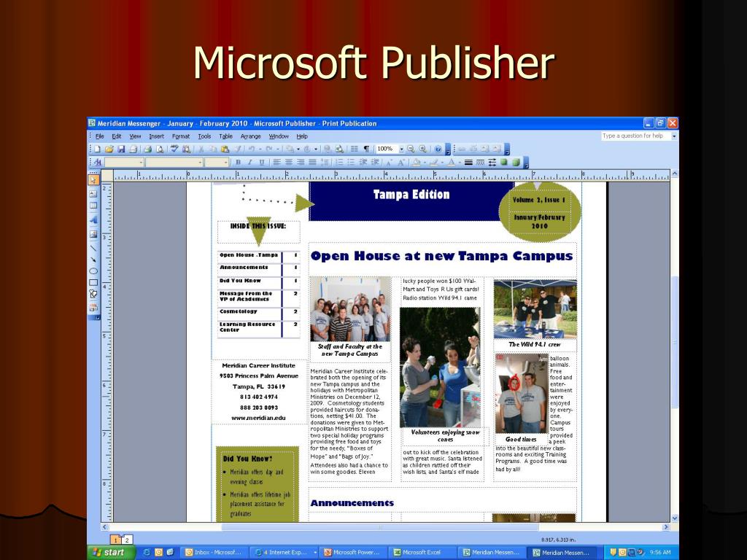Viewport: 747px width, 560px height.
Task: Toggle the Numbering list button
Action: click(x=339, y=163)
